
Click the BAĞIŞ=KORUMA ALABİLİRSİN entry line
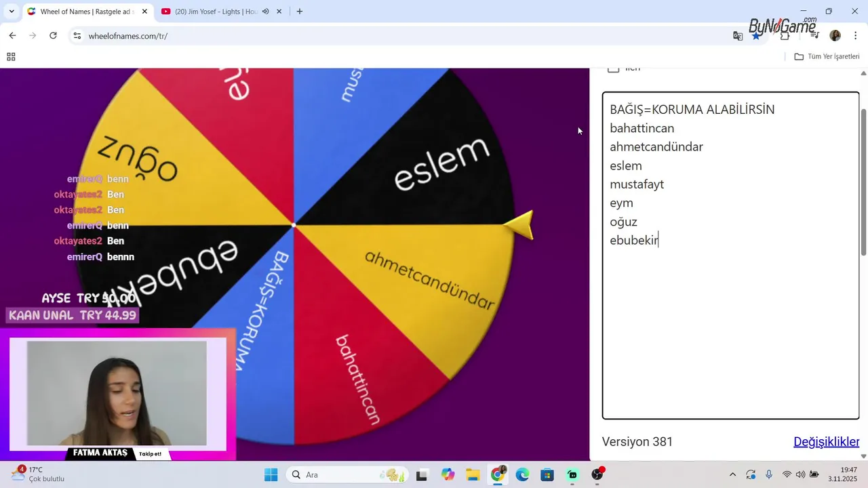692,110
